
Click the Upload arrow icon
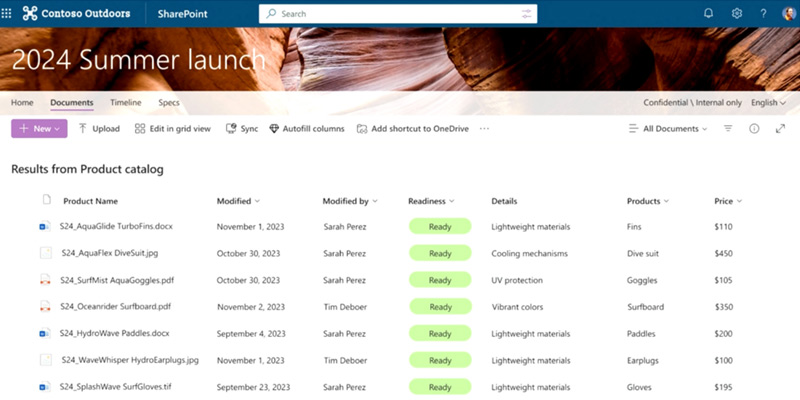click(83, 129)
